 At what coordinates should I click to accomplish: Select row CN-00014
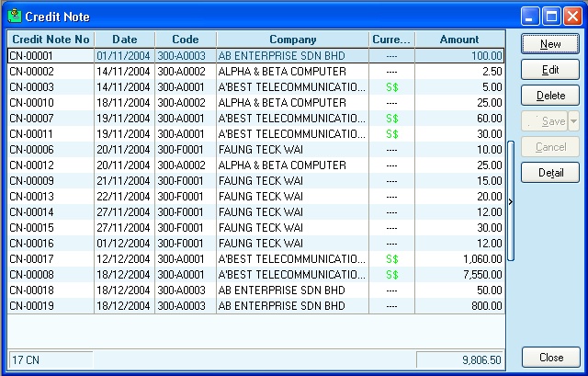tap(255, 212)
